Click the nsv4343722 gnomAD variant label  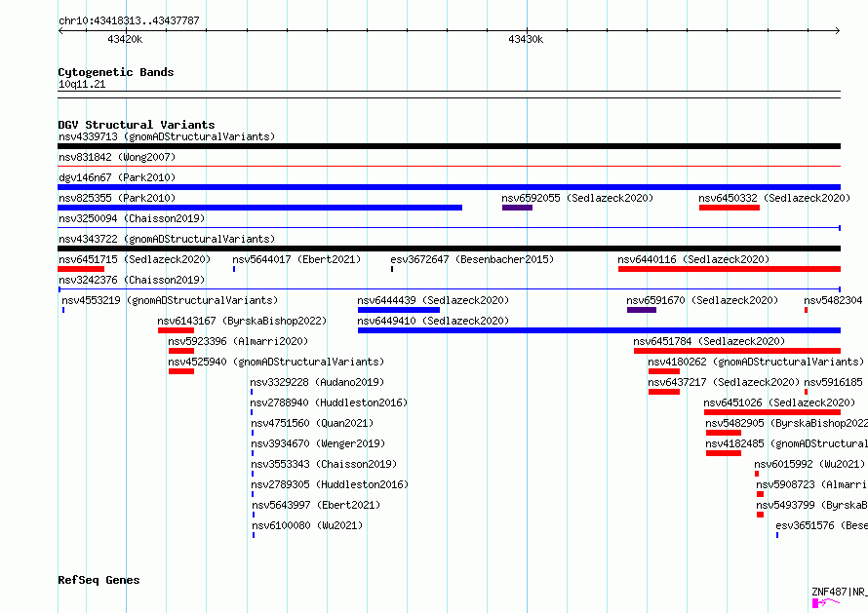tap(167, 239)
